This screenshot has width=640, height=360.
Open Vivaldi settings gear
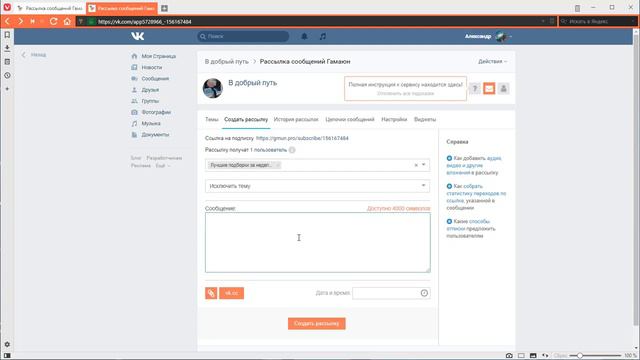[x=7, y=344]
